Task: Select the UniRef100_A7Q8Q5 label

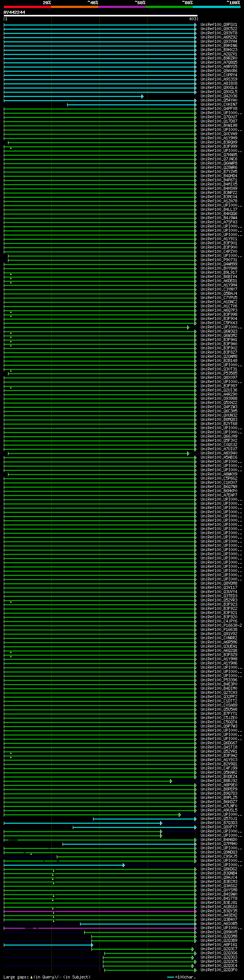Action: (219, 63)
